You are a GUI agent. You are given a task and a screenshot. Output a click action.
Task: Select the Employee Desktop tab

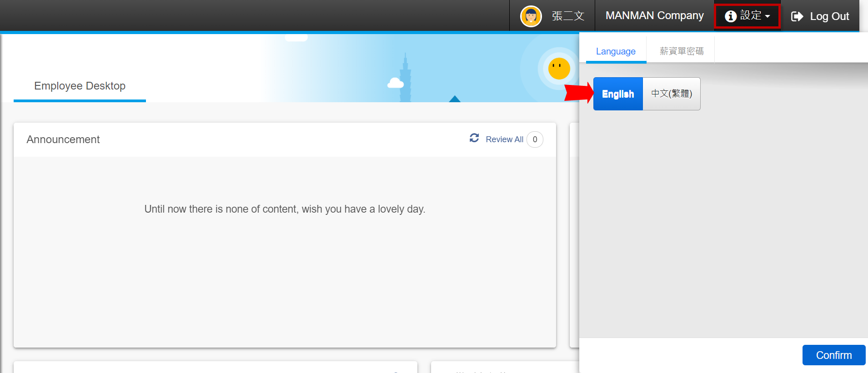[80, 86]
